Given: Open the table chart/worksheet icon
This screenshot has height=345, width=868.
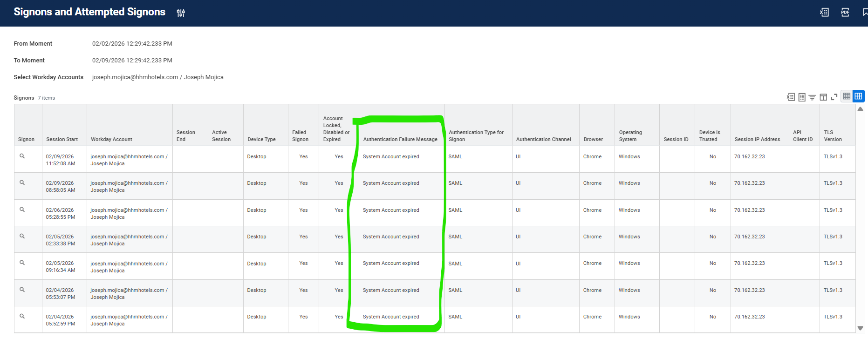Looking at the screenshot, I should tap(802, 97).
